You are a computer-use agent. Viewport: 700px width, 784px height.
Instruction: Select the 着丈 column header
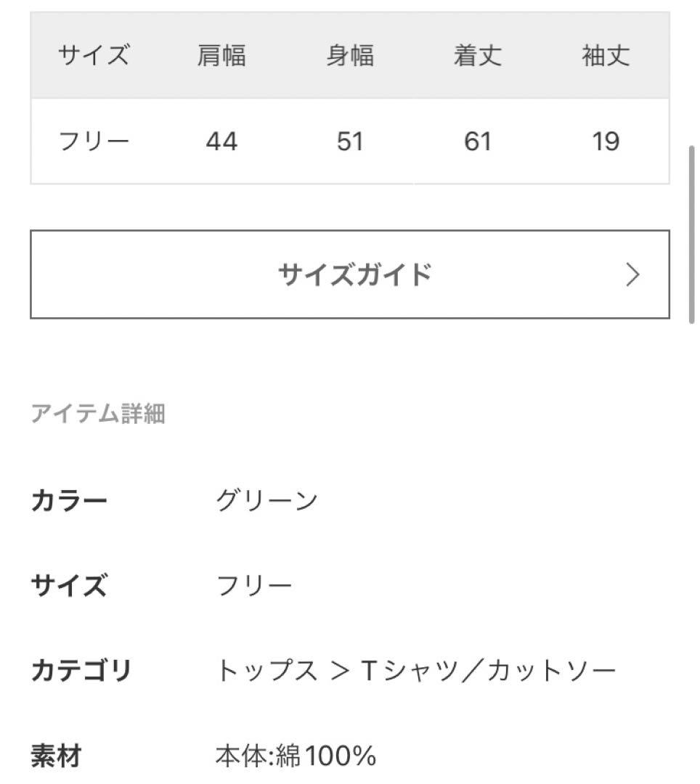(478, 55)
